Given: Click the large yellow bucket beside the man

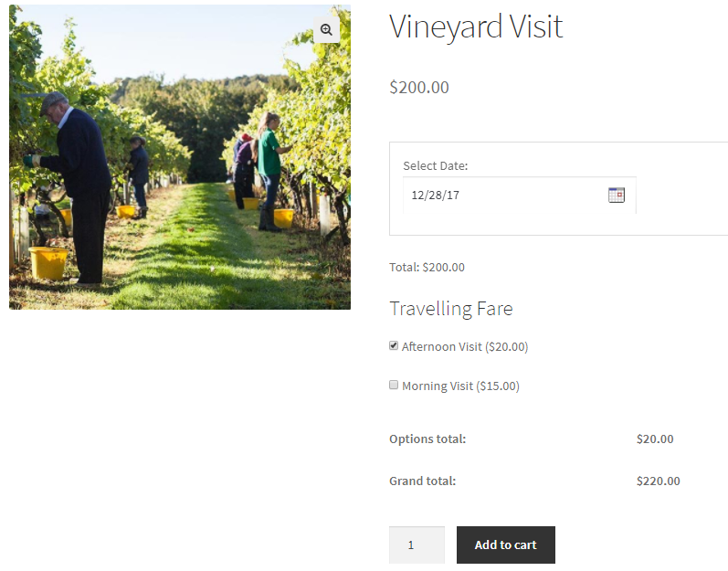Looking at the screenshot, I should click(47, 262).
